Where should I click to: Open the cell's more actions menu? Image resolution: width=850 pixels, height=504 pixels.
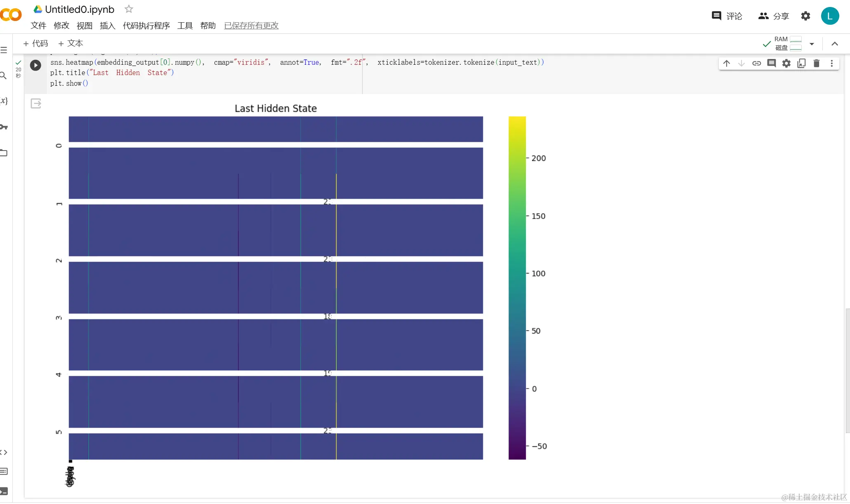click(831, 64)
